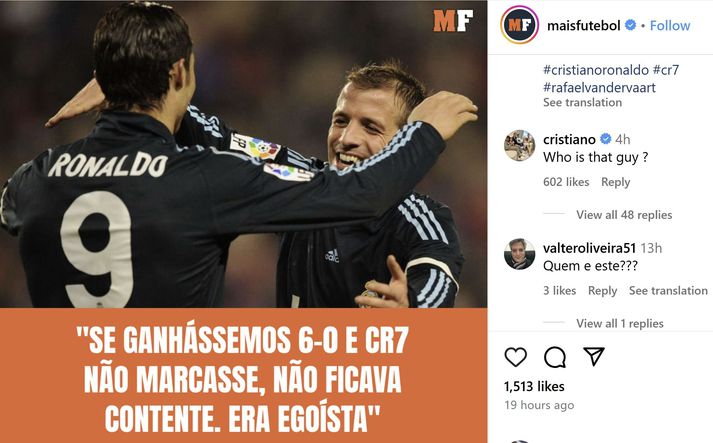Open comments with the speech bubble icon

click(555, 357)
